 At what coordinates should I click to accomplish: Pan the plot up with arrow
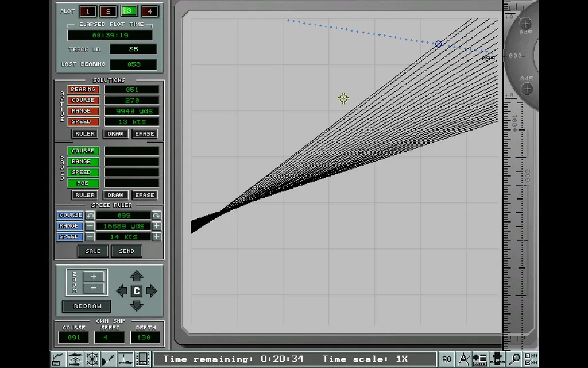click(x=136, y=277)
